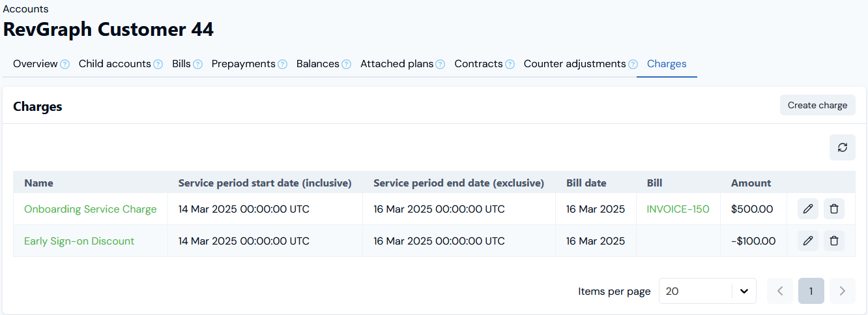This screenshot has width=868, height=315.
Task: Click help icon next to Contracts tab
Action: 510,64
